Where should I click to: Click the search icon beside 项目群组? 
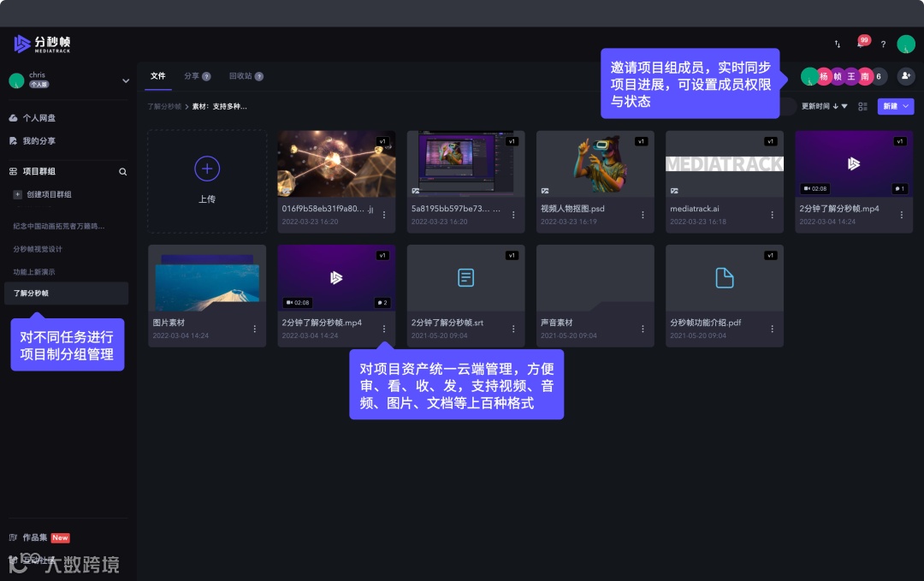[124, 171]
